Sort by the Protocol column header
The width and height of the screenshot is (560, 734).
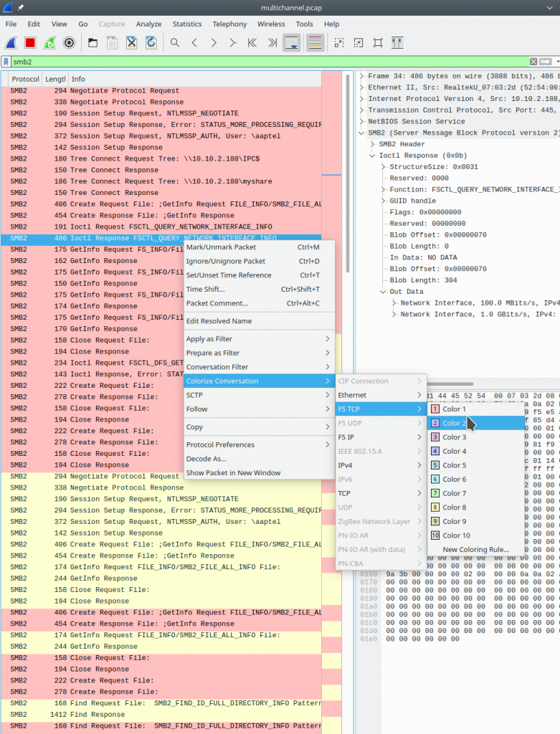(x=25, y=79)
